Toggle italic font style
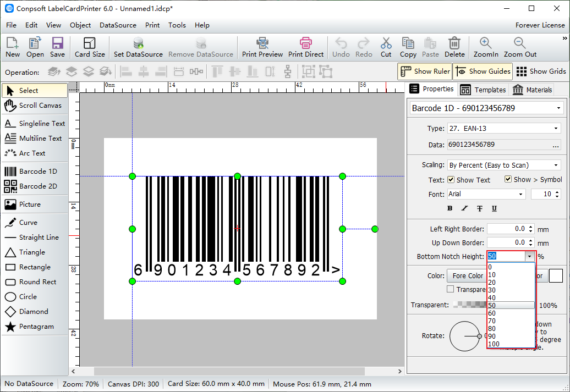 (464, 208)
